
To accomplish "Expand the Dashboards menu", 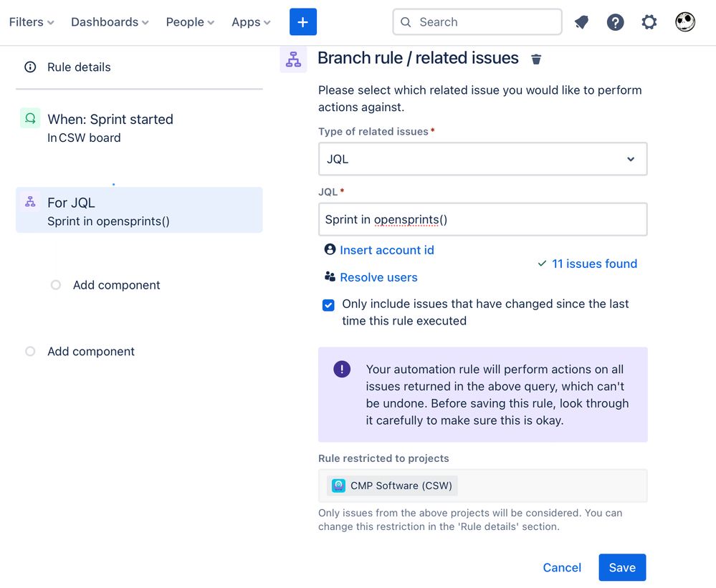I will click(110, 22).
